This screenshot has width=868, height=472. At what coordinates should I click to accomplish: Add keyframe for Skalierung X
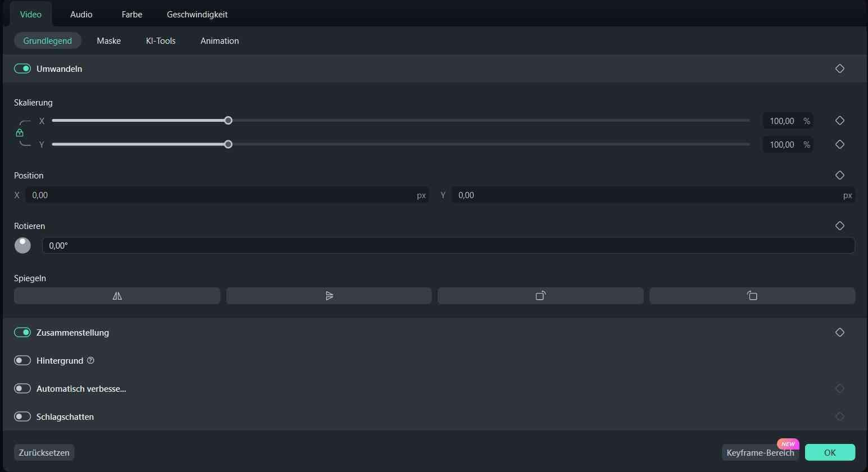click(x=840, y=121)
